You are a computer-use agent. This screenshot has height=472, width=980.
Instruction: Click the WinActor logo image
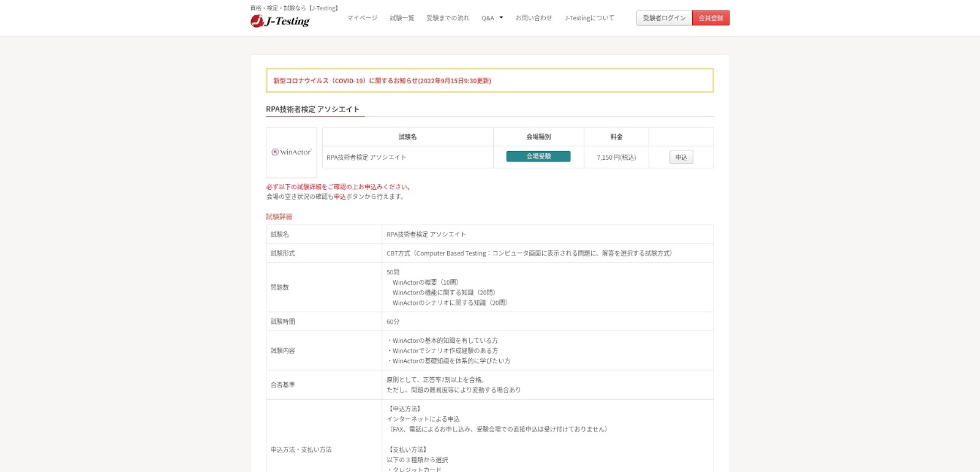point(292,152)
